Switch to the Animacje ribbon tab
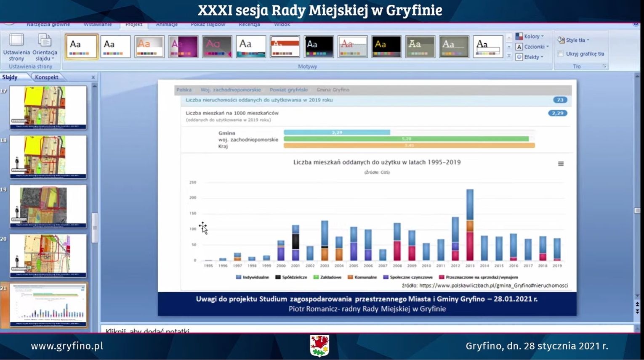Viewport: 644px width, 360px height. pyautogui.click(x=167, y=25)
